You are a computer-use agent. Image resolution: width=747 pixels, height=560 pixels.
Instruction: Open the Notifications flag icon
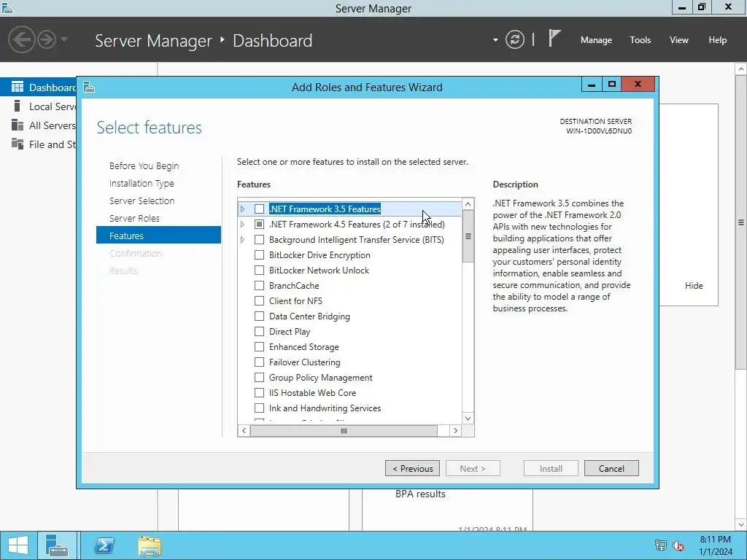pyautogui.click(x=554, y=38)
